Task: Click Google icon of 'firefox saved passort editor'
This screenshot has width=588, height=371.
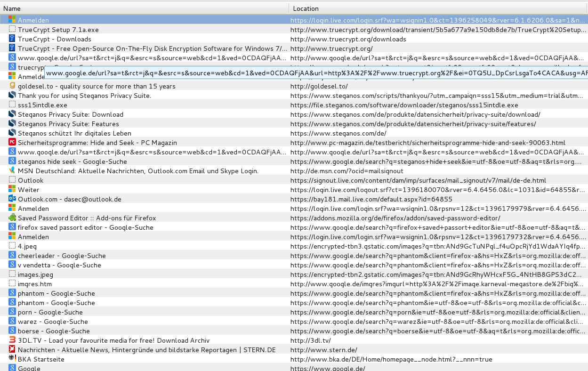Action: click(x=12, y=227)
